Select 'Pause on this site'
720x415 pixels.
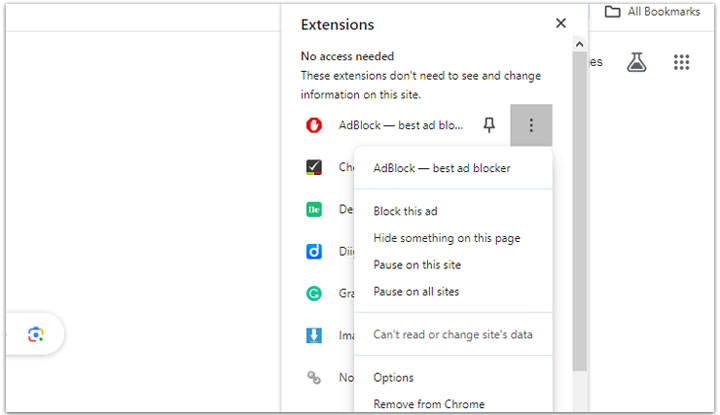[416, 265]
